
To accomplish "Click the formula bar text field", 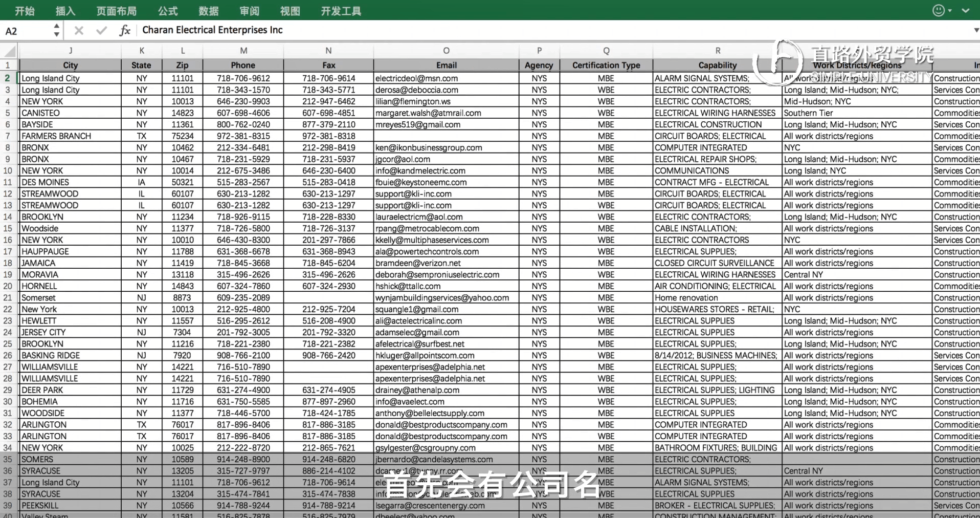I will pos(554,30).
